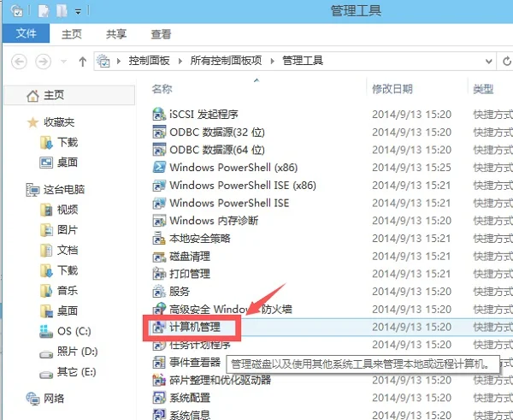Switch to the 共享 ribbon tab

point(116,34)
